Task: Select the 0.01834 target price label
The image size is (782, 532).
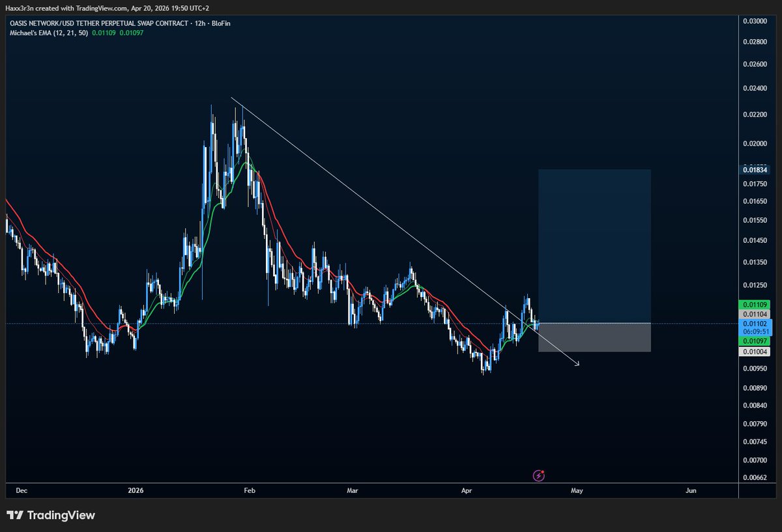Action: (x=754, y=170)
